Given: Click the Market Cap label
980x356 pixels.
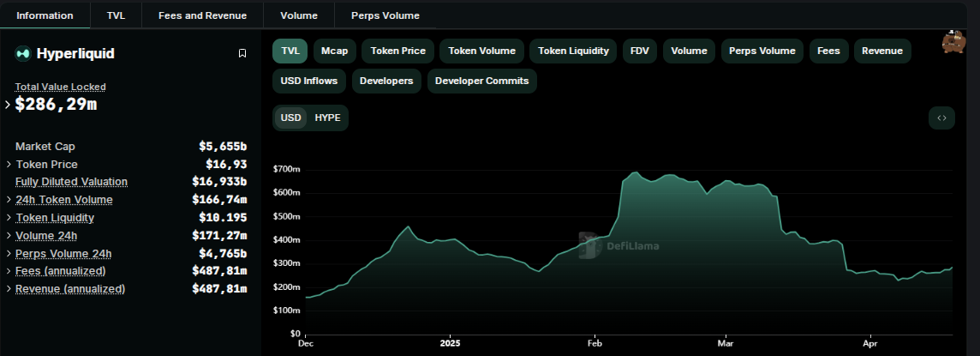Looking at the screenshot, I should click(x=45, y=147).
